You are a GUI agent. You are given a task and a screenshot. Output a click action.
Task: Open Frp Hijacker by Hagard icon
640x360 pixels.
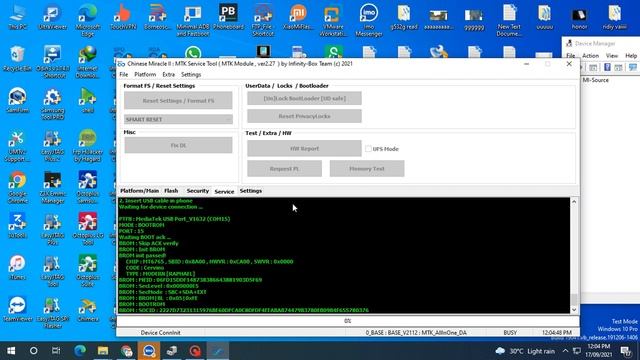pyautogui.click(x=87, y=146)
